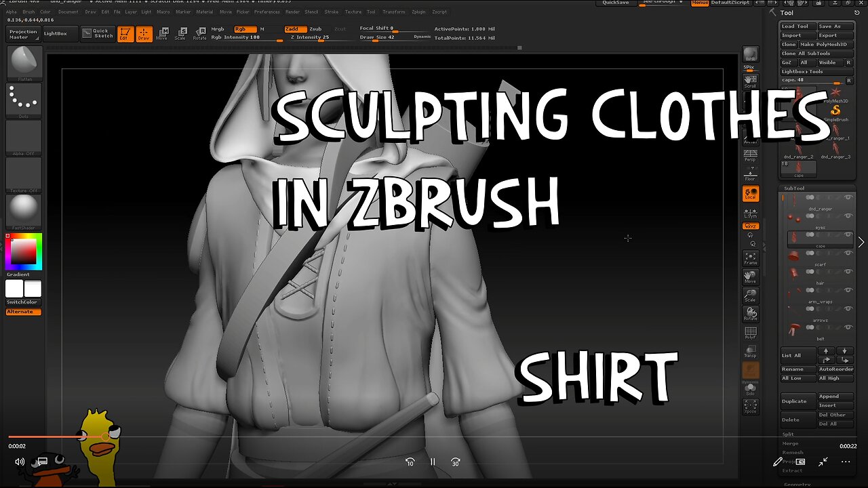Viewport: 868px width, 488px height.
Task: Toggle Solo mode
Action: pyautogui.click(x=750, y=388)
